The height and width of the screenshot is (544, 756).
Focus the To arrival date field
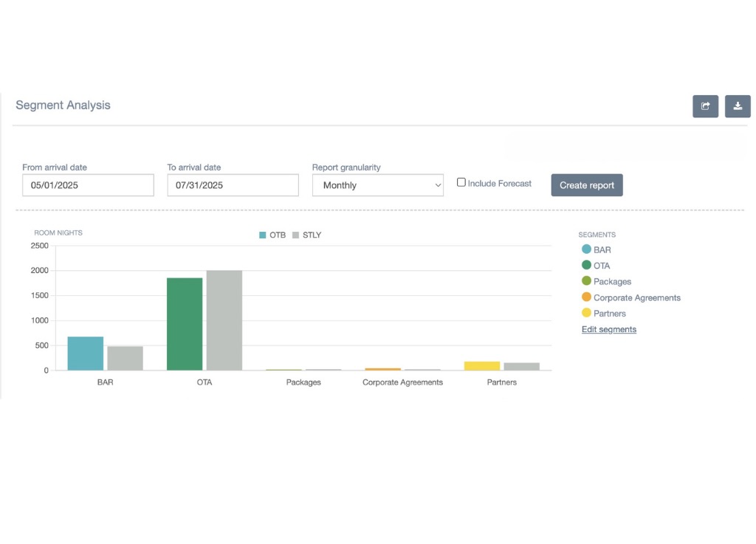pos(233,185)
